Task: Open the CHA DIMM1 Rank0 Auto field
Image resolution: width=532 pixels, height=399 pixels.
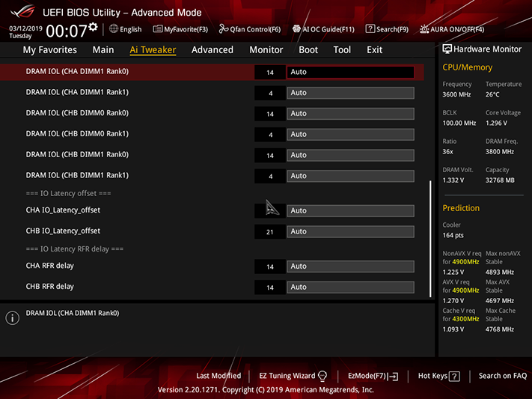Action: tap(350, 72)
